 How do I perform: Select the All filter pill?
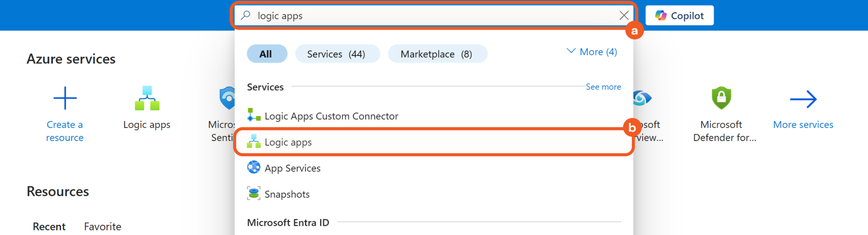coord(267,54)
